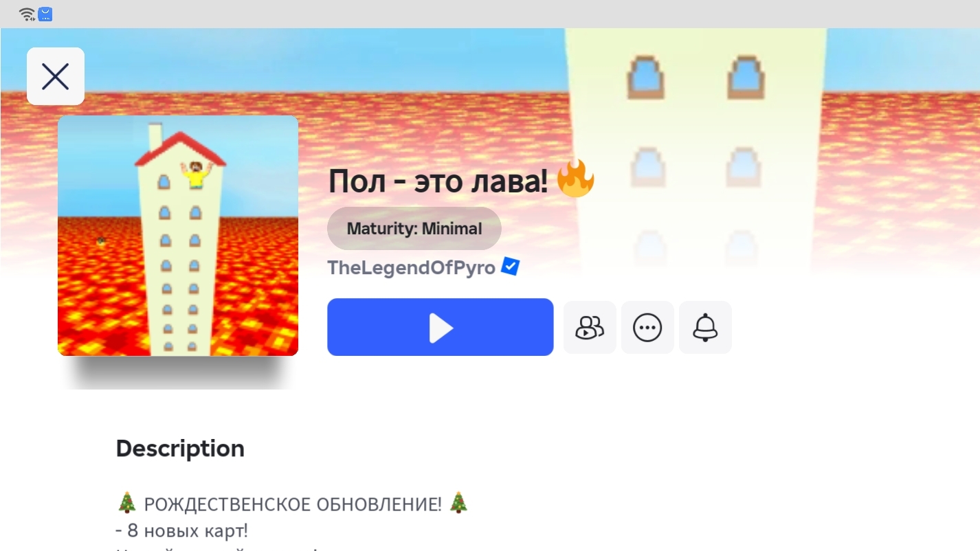Close the game details page with X

tap(56, 76)
